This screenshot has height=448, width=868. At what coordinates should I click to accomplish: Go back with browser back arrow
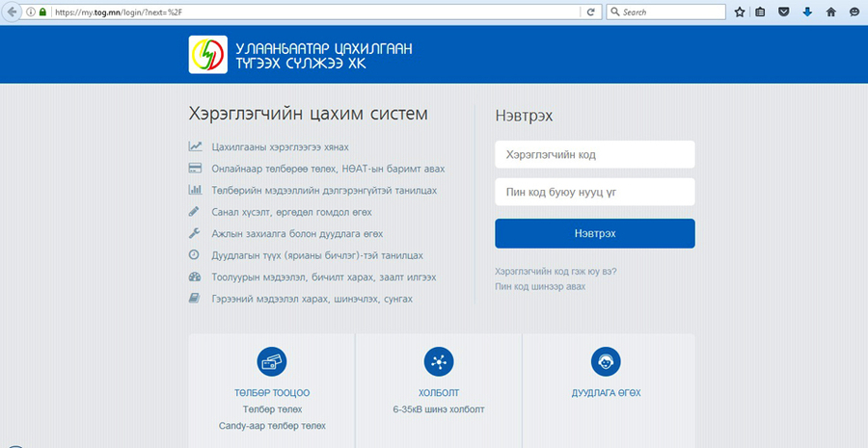pyautogui.click(x=11, y=12)
